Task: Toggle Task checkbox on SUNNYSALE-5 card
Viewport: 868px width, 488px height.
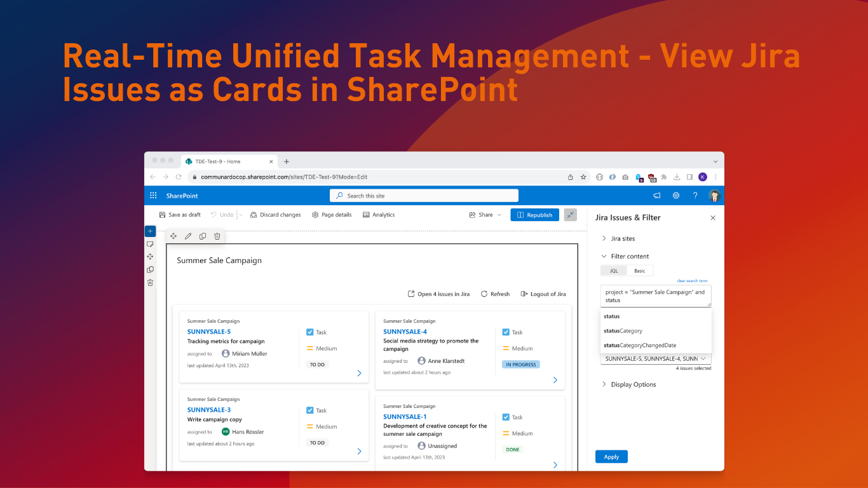Action: click(310, 332)
